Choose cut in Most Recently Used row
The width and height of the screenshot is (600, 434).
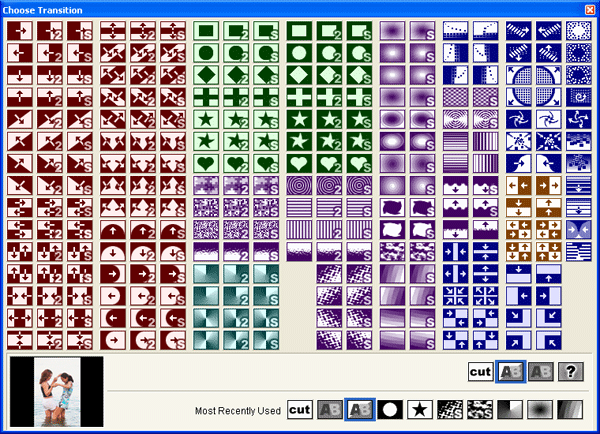pos(300,410)
